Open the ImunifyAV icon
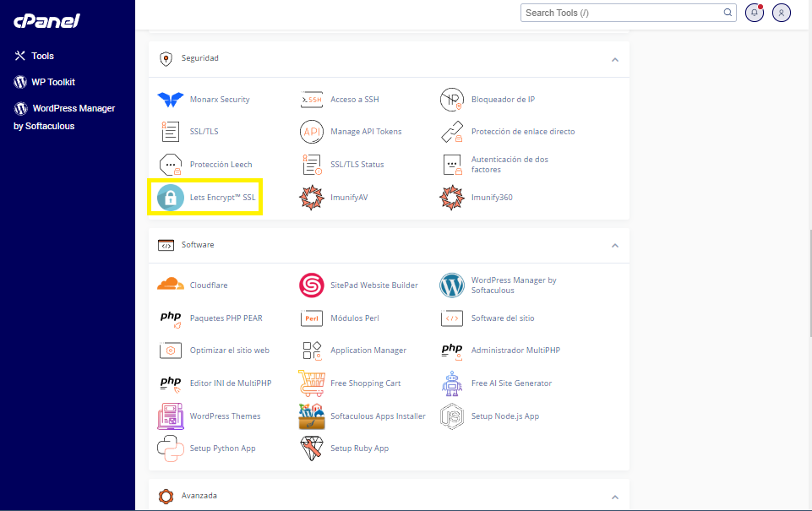Screen dimensions: 812x511 [x=312, y=198]
